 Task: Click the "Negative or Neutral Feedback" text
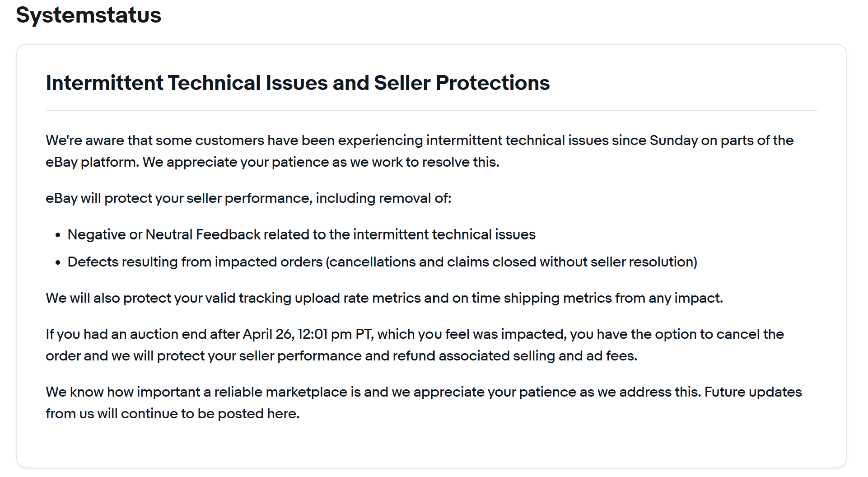point(164,235)
